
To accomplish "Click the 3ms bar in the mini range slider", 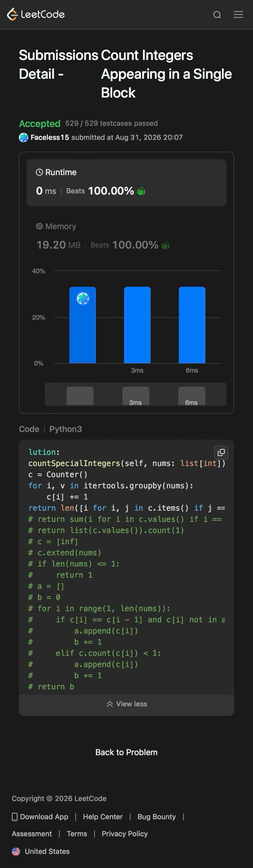I will (x=136, y=396).
